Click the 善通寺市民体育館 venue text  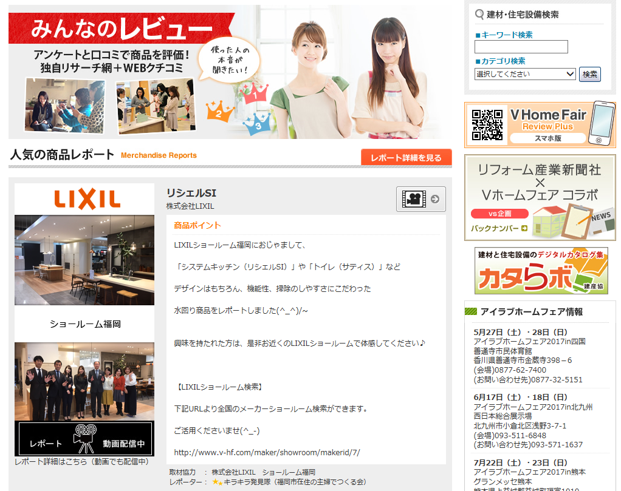pos(503,351)
